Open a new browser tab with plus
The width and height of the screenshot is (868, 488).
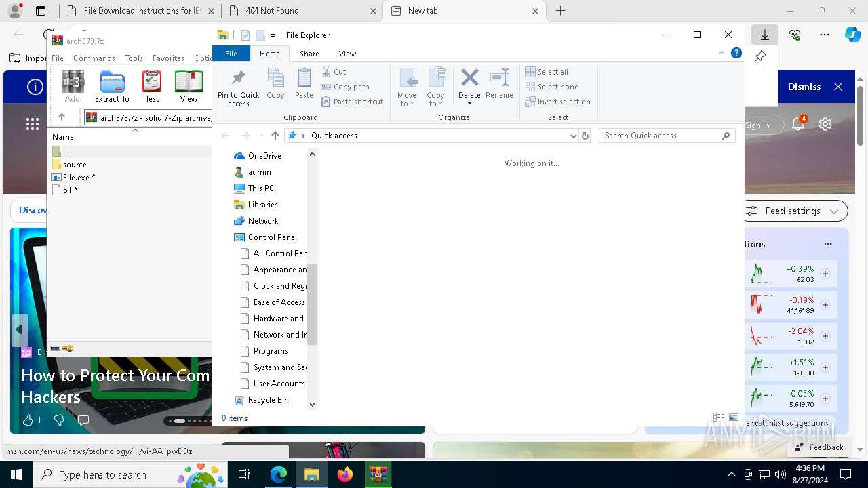click(x=560, y=11)
